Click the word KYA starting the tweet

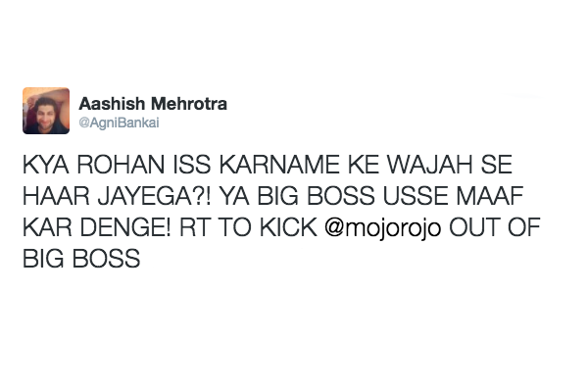[x=46, y=165]
